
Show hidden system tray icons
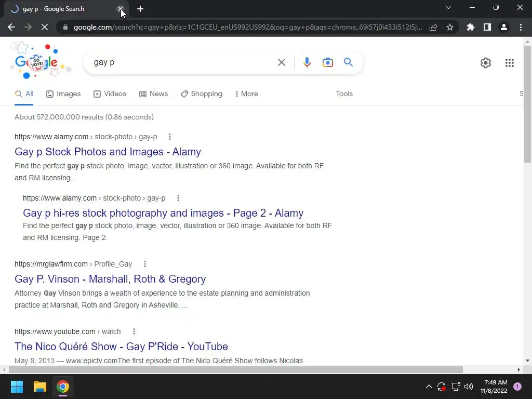tap(429, 387)
